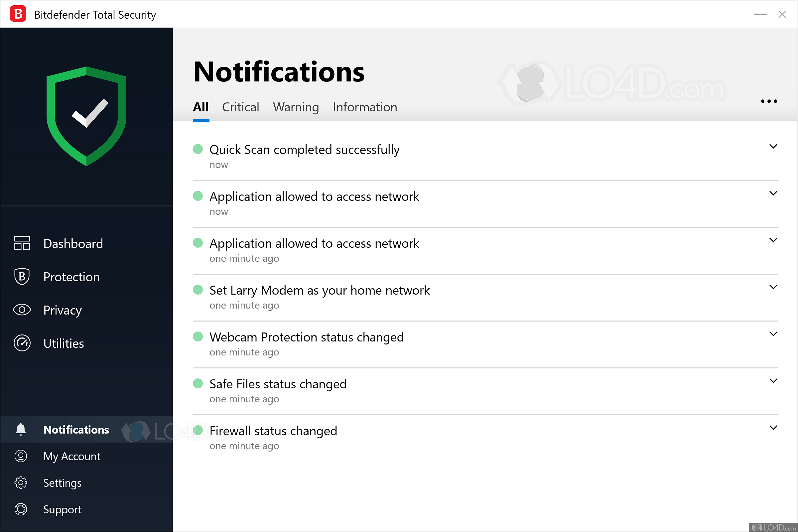This screenshot has width=798, height=532.
Task: Click the My Account profile icon
Action: [x=21, y=457]
